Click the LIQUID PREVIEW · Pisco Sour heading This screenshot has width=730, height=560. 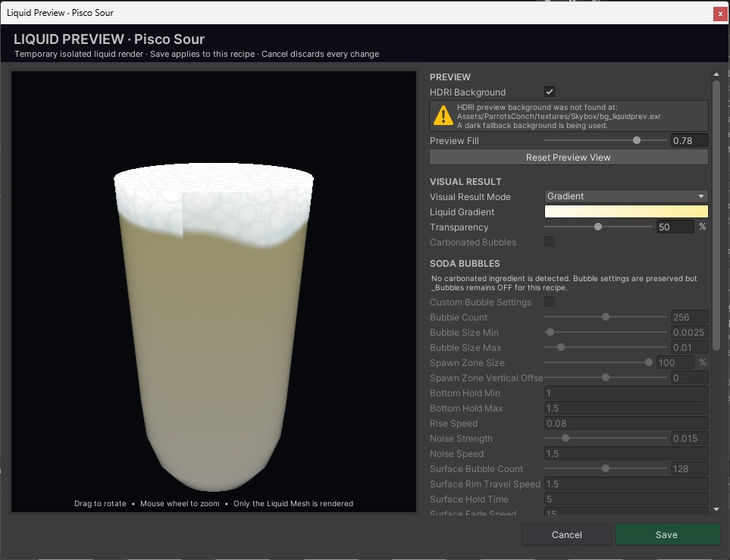click(x=109, y=39)
